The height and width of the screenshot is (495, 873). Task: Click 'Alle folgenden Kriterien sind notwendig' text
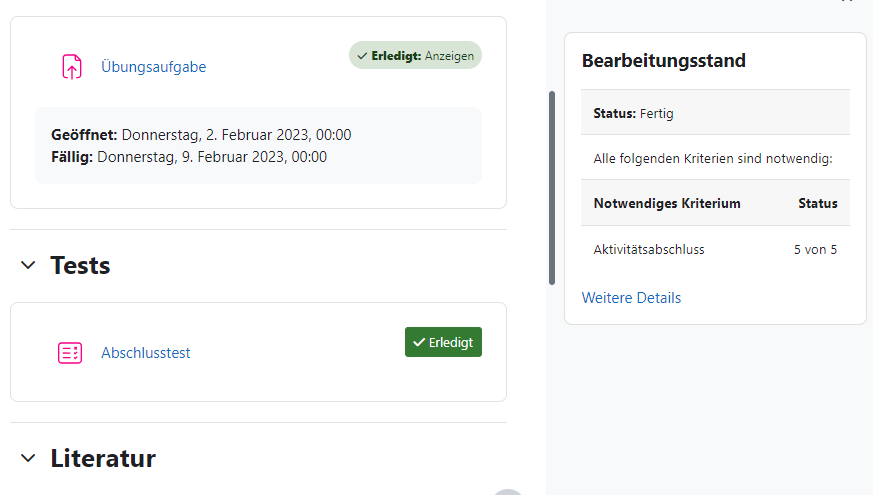713,159
